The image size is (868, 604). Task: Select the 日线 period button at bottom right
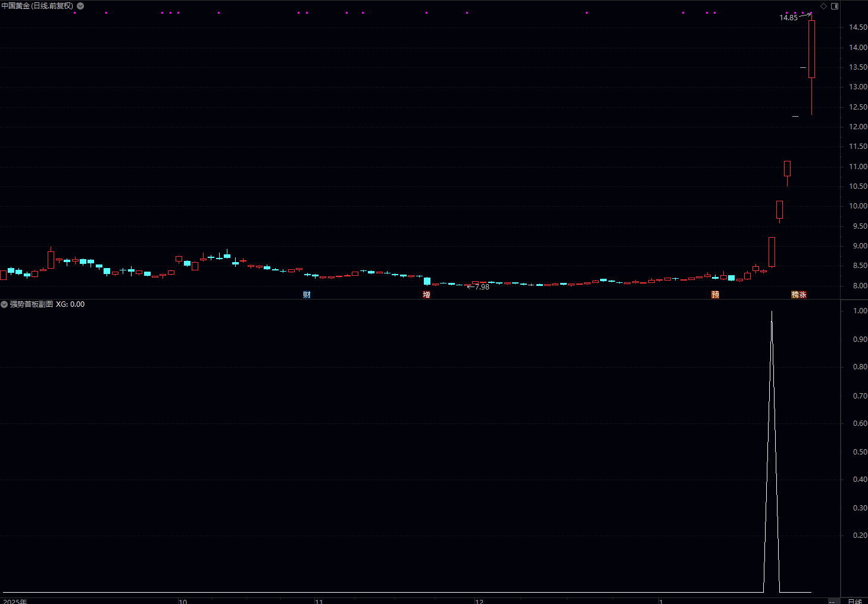[x=855, y=601]
